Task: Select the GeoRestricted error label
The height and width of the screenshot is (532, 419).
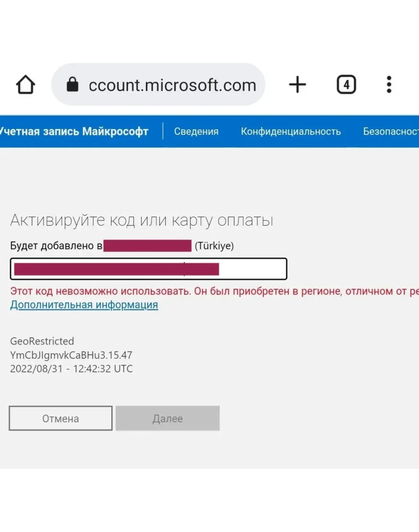Action: [x=42, y=341]
